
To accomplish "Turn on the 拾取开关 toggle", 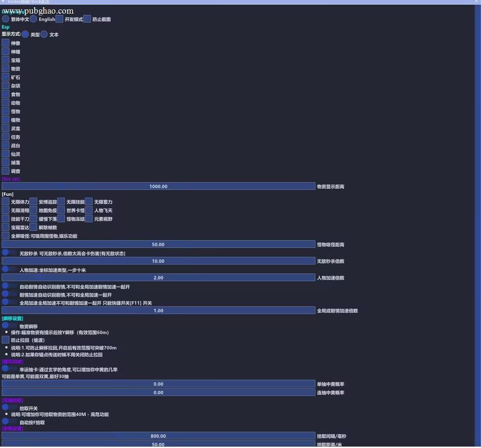I will (9, 408).
